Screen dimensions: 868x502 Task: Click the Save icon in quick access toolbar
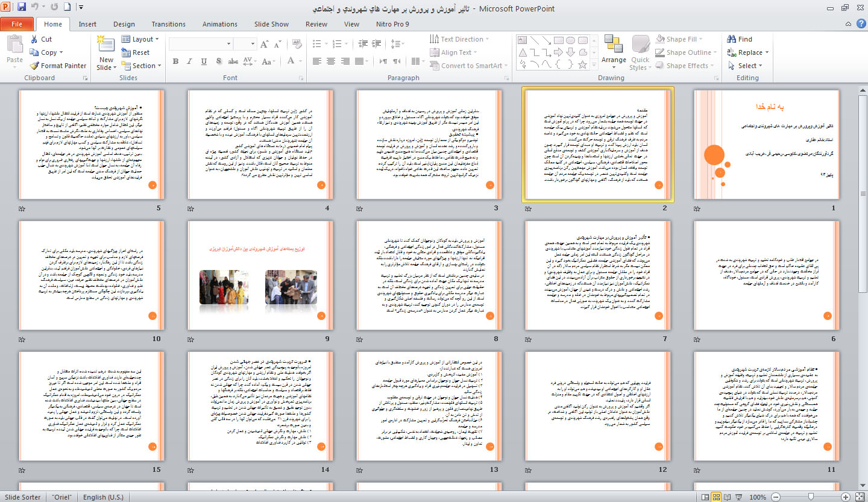[x=22, y=8]
